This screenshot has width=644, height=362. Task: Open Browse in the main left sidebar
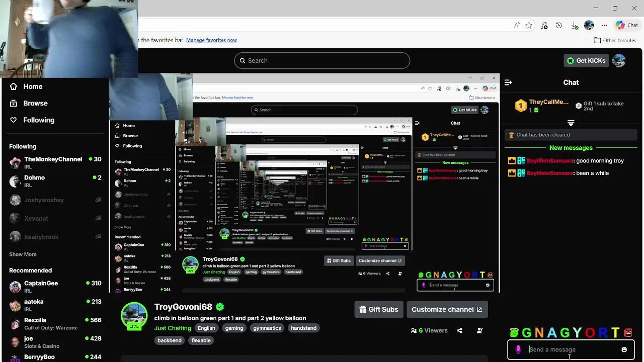(x=29, y=103)
